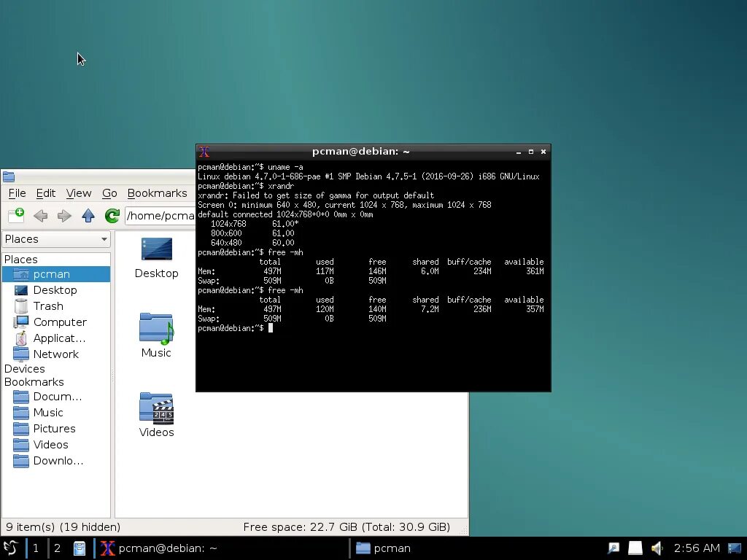Open the View menu
This screenshot has width=747, height=560.
click(79, 193)
